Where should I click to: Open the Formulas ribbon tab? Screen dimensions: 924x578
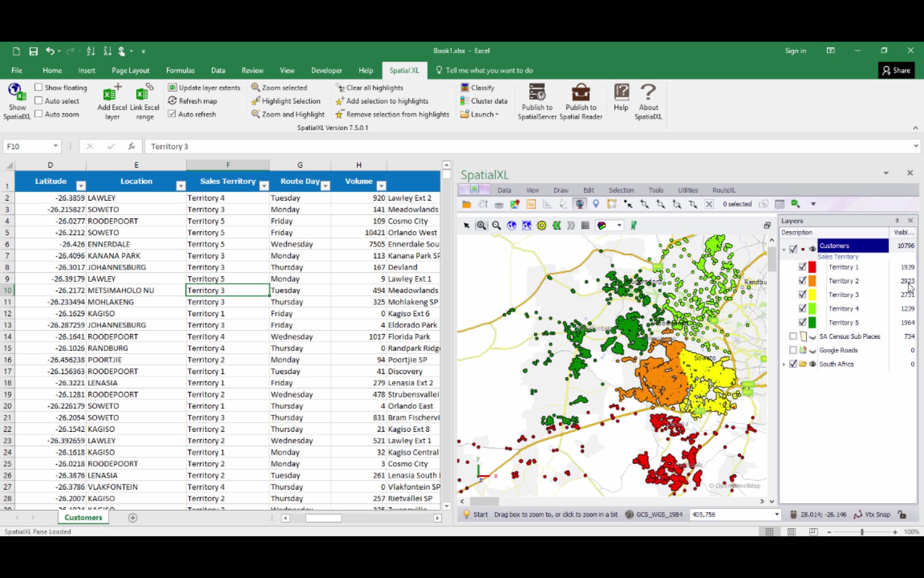pos(180,70)
